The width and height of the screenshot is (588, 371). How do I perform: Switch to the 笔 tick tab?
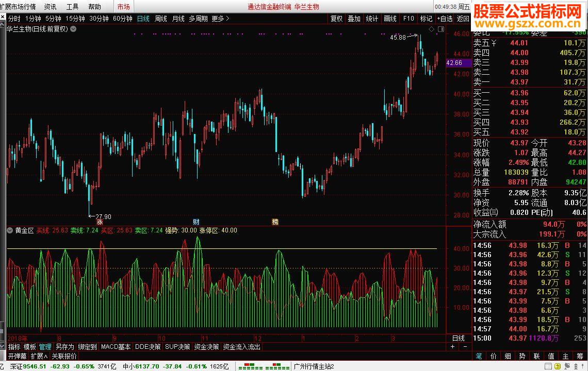[479, 356]
